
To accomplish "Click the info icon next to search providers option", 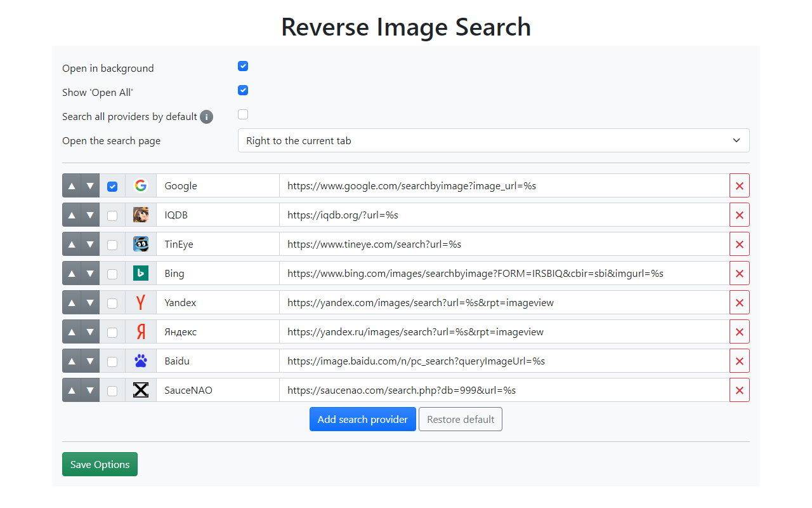I will coord(206,117).
